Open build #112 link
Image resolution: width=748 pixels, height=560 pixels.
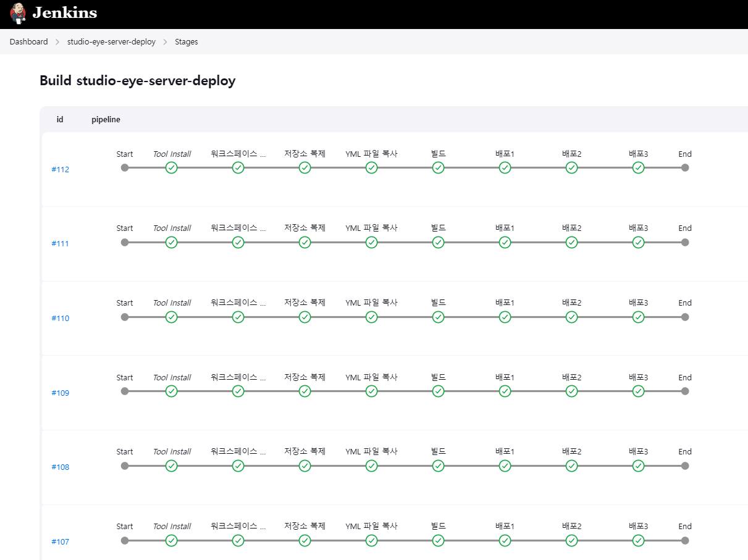tap(60, 170)
